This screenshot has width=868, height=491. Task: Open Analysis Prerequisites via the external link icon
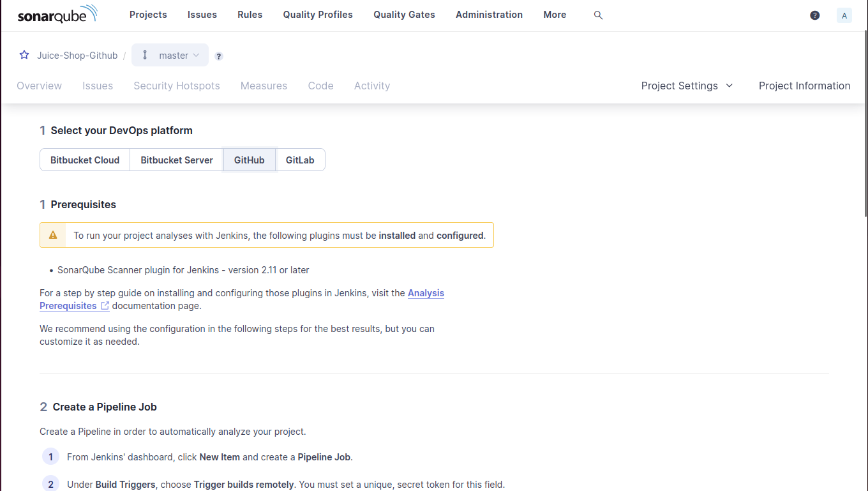(x=104, y=306)
